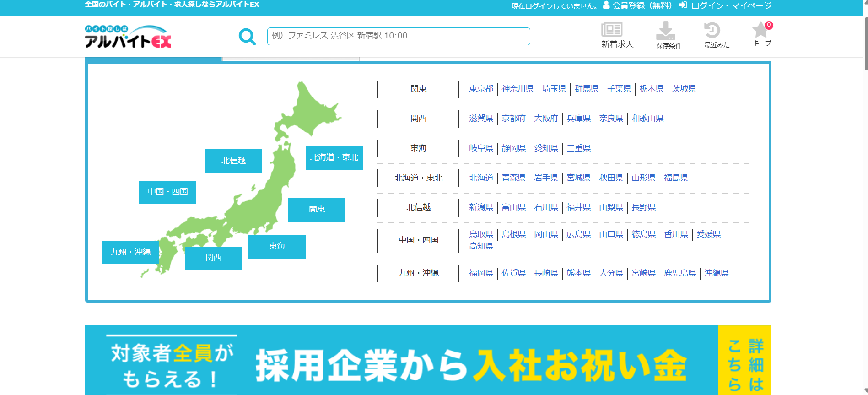Open the 新着求人 newspaper icon
This screenshot has height=395, width=868.
click(612, 30)
